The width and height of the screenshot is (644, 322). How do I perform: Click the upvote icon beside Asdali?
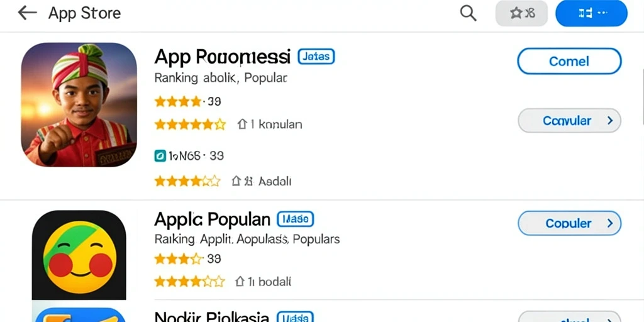pos(236,180)
